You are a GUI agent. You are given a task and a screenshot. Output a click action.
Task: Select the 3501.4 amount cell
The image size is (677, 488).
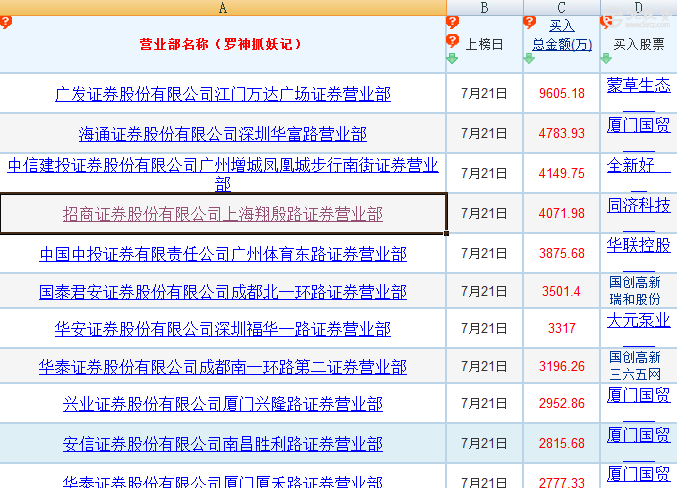562,291
